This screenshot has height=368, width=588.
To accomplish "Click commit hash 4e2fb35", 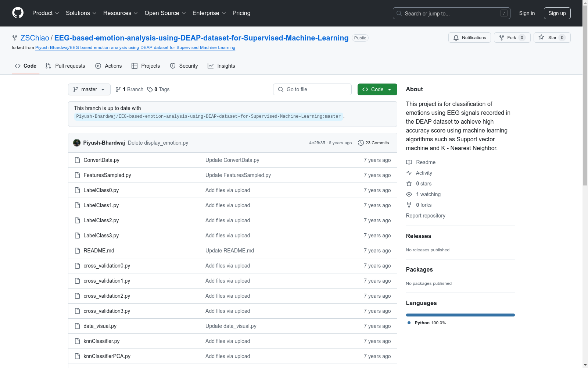I will (x=317, y=143).
